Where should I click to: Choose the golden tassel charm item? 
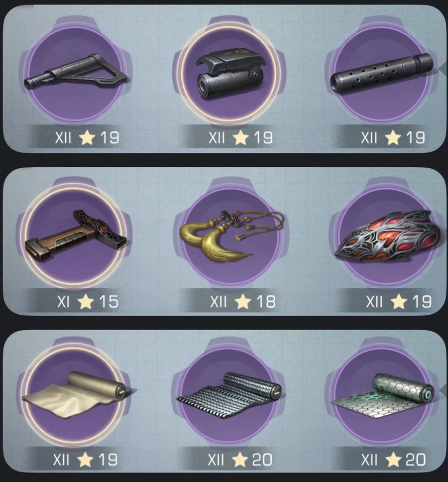point(231,236)
